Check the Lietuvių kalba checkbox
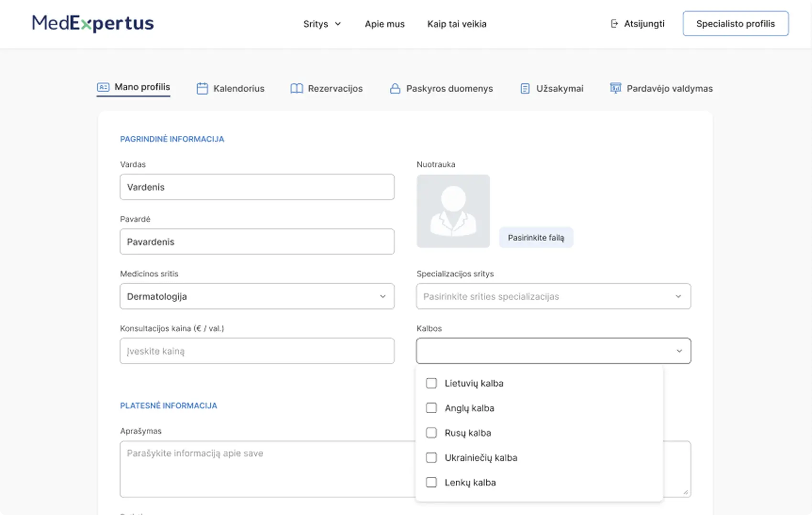The height and width of the screenshot is (515, 812). [431, 383]
